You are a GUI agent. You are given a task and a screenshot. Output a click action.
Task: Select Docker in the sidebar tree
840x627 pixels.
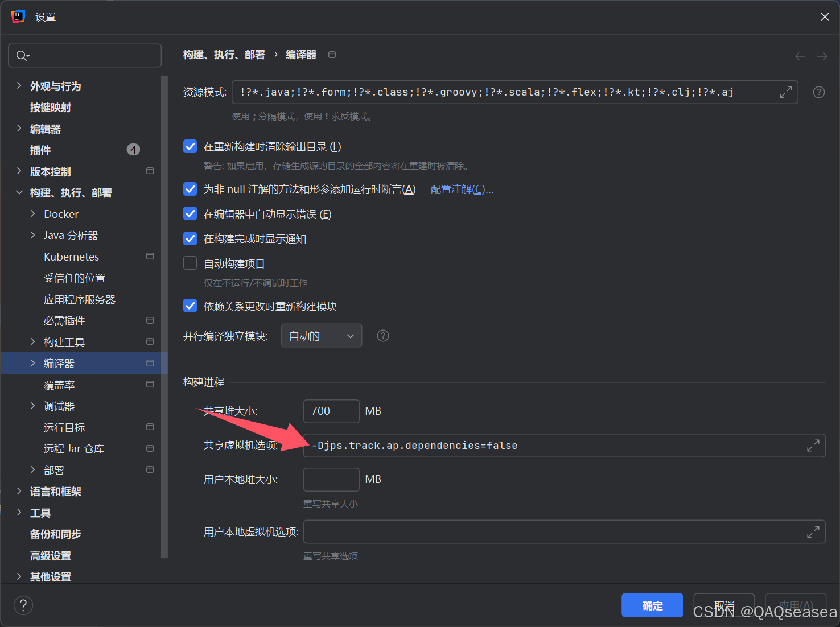pyautogui.click(x=61, y=214)
